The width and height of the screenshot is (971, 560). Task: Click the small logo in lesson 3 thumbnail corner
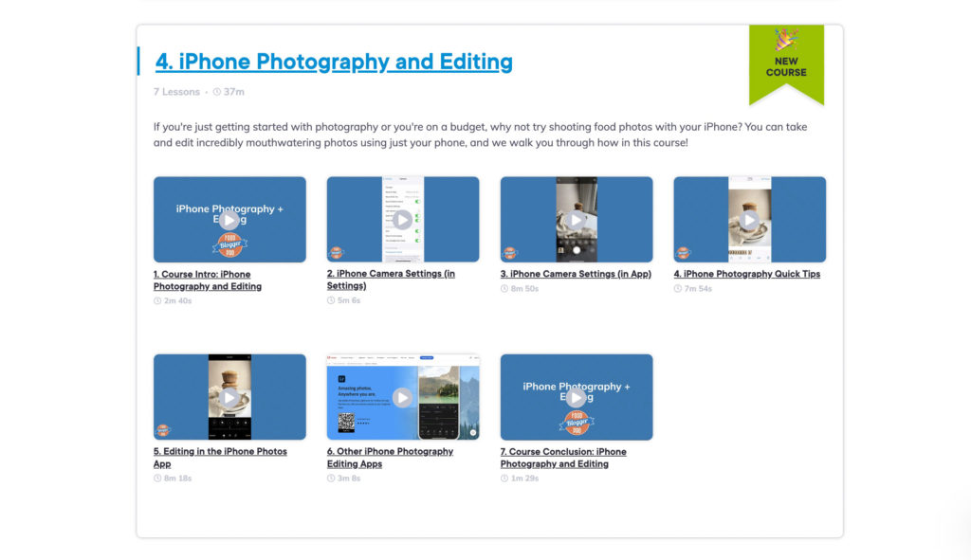(509, 252)
